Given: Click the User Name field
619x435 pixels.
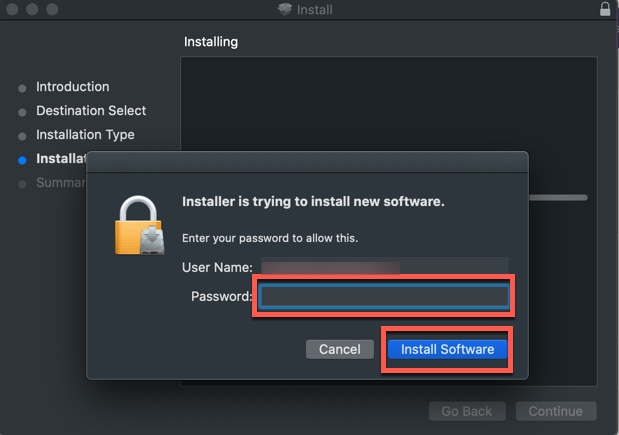Looking at the screenshot, I should 384,268.
